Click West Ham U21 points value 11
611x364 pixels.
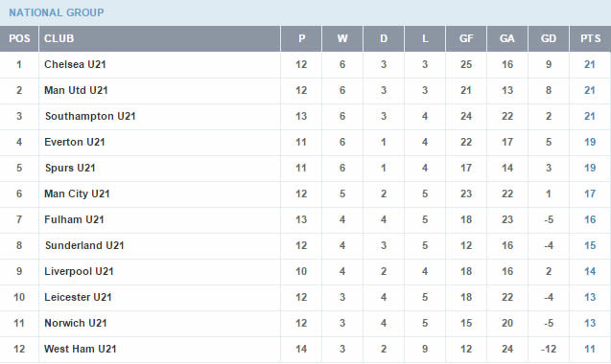point(590,350)
